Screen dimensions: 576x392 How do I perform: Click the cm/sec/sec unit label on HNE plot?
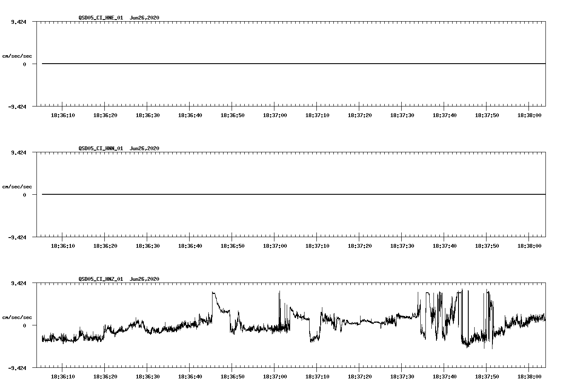tap(17, 56)
